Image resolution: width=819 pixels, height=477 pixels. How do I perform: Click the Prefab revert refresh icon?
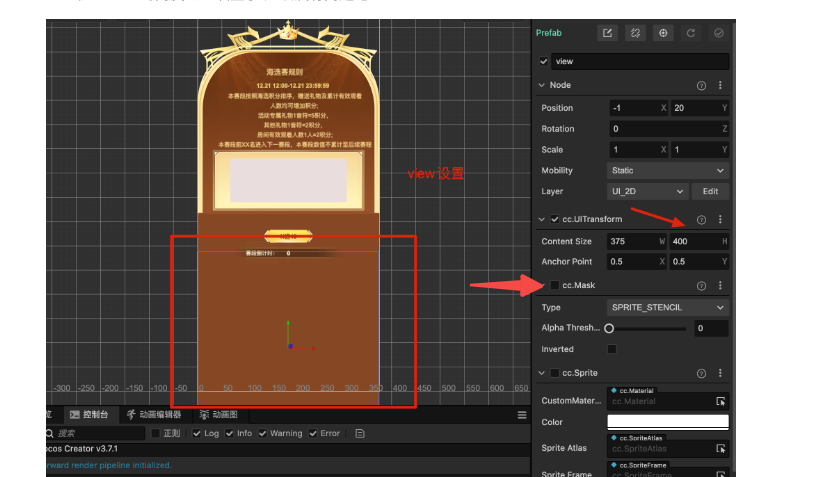691,33
